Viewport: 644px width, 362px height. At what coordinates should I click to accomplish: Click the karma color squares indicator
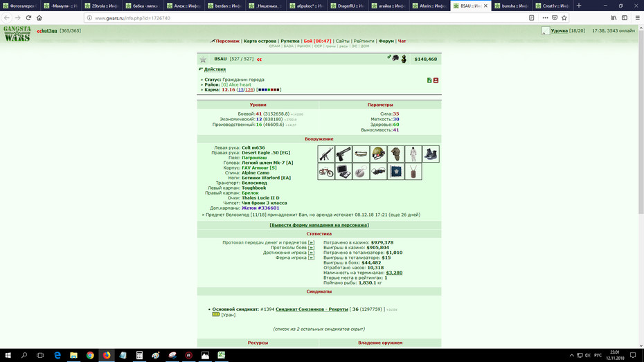pyautogui.click(x=269, y=89)
